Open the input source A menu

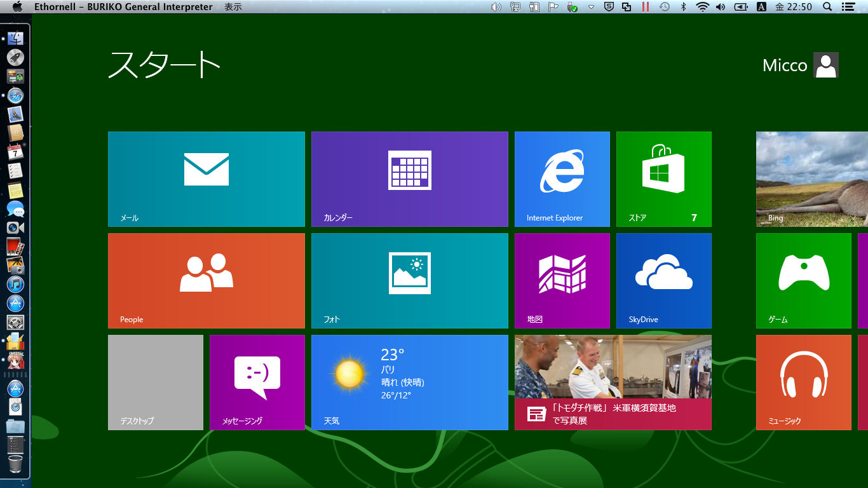coord(761,6)
